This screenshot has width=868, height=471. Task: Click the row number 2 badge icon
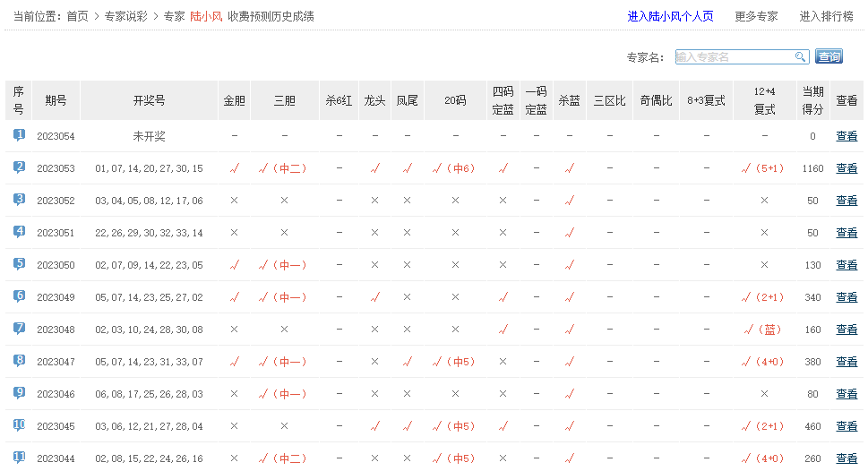point(19,167)
